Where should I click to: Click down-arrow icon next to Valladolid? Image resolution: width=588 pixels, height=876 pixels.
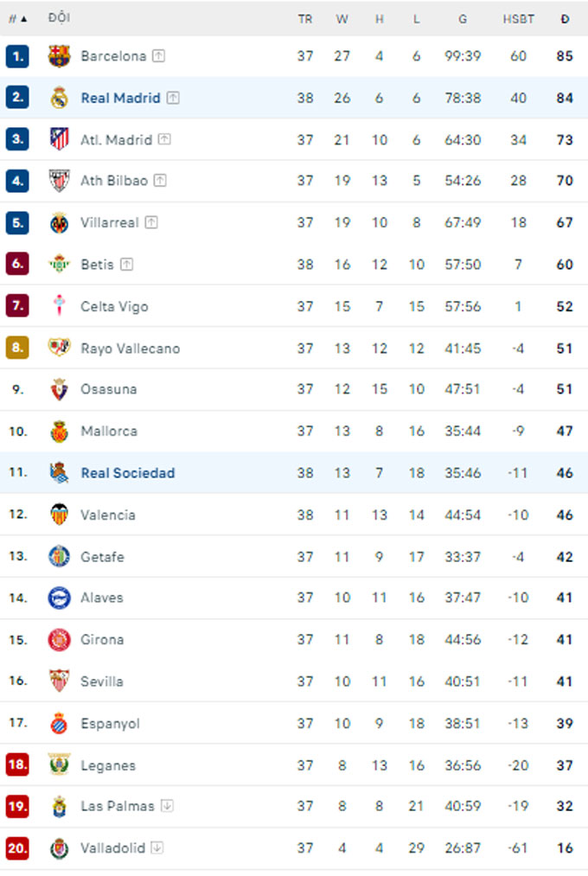pos(157,847)
